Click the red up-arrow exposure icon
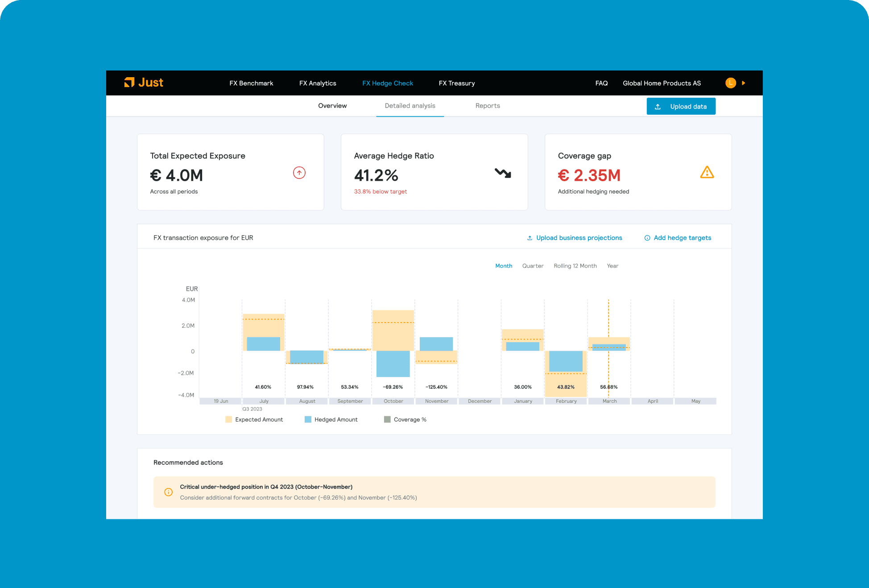 pos(299,173)
